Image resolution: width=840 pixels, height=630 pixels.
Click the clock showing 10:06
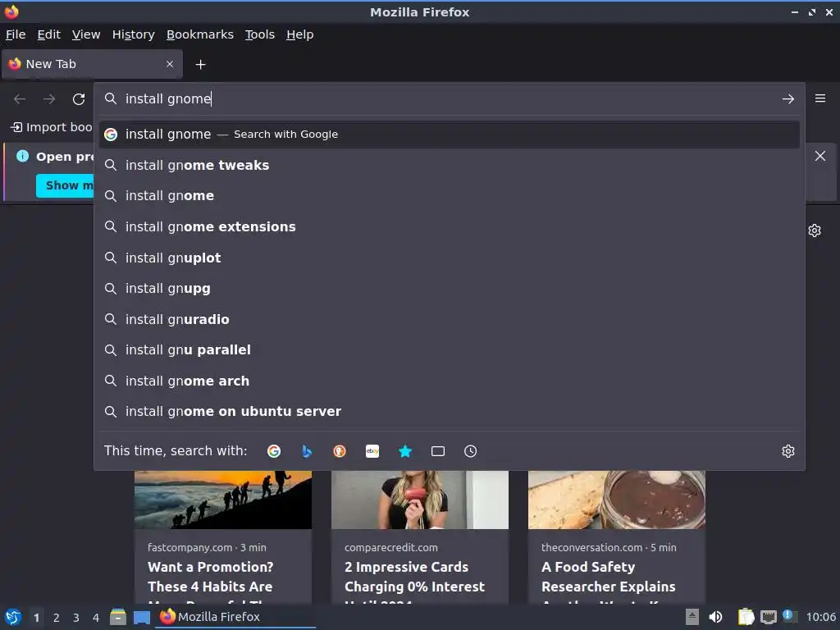tap(820, 617)
